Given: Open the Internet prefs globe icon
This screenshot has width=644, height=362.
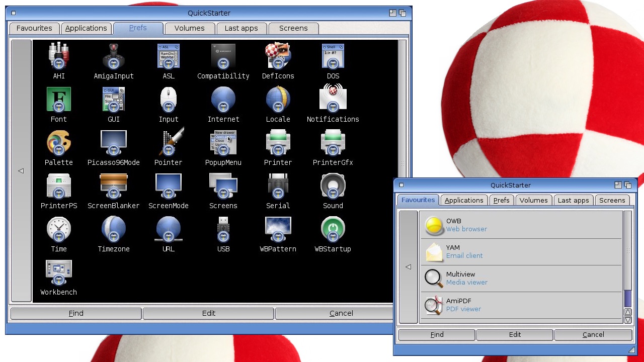Looking at the screenshot, I should pyautogui.click(x=223, y=100).
